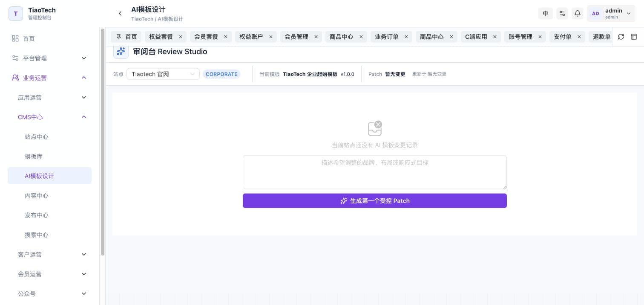Viewport: 644px width, 305px height.
Task: Collapse the 业务运营 menu
Action: [49, 78]
